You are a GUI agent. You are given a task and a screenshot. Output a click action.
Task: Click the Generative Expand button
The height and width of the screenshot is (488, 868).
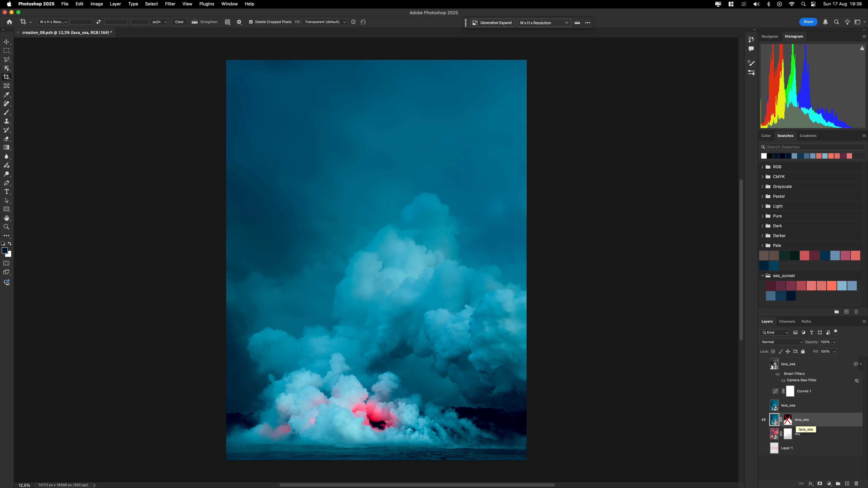[492, 23]
